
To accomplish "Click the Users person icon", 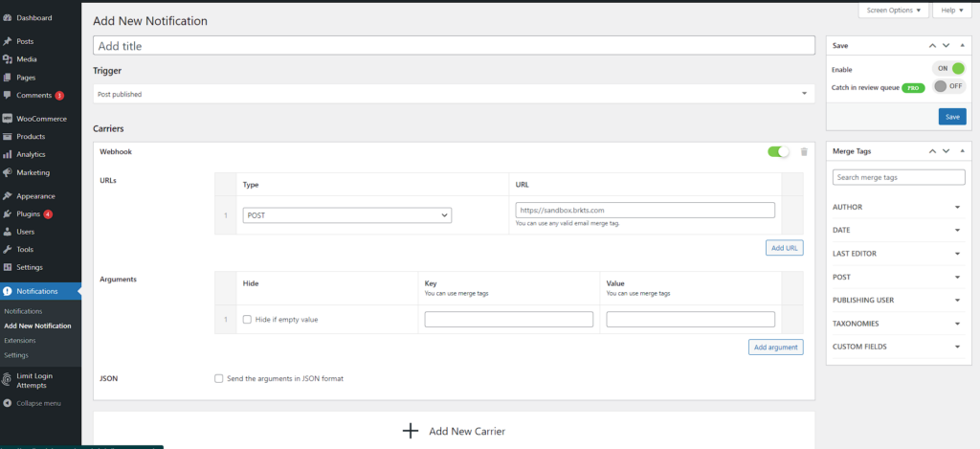I will 8,232.
